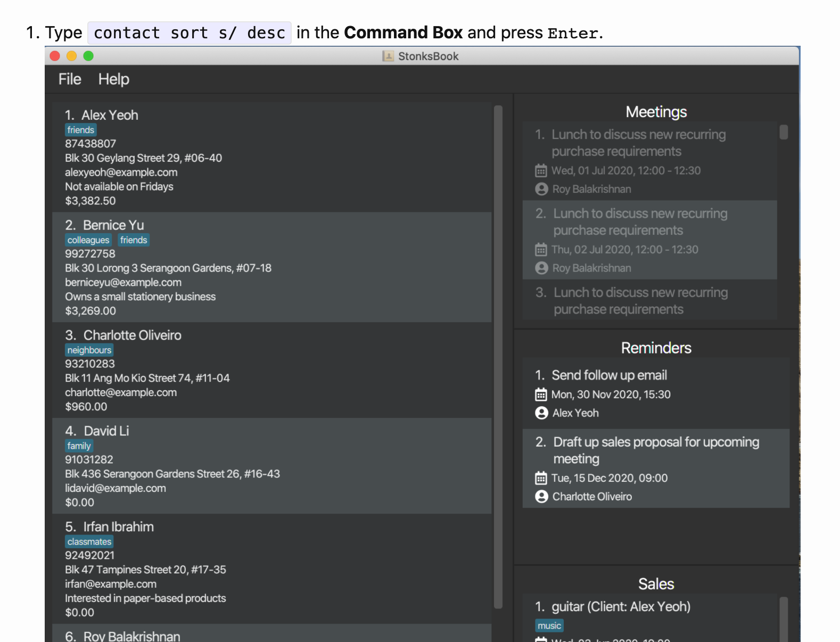Click phone number 87438807
This screenshot has height=642, width=840.
coord(90,144)
